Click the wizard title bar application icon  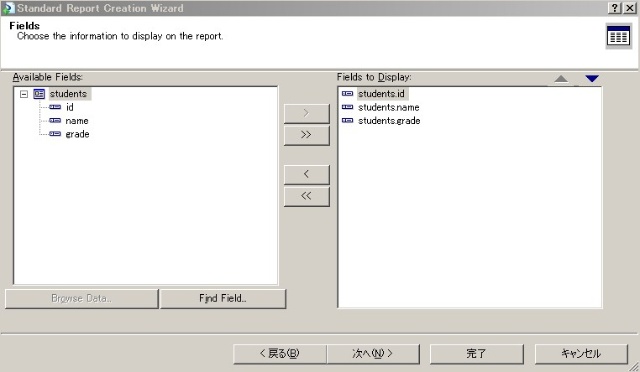click(8, 8)
